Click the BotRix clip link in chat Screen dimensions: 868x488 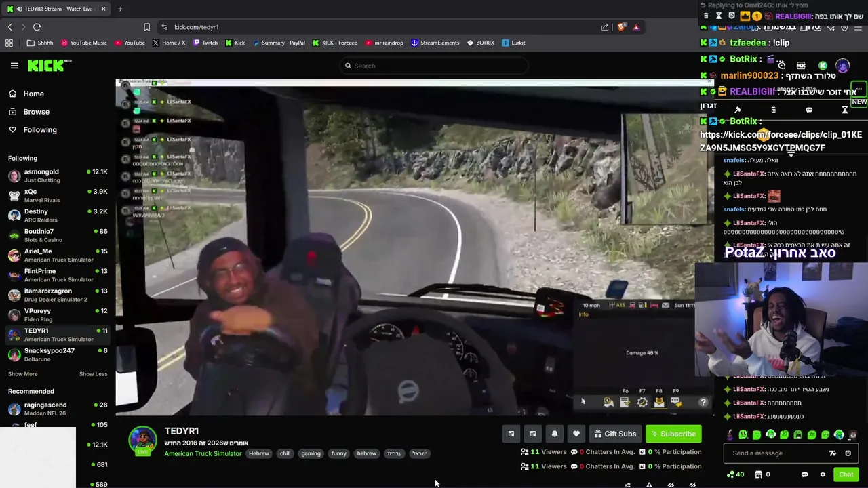781,141
